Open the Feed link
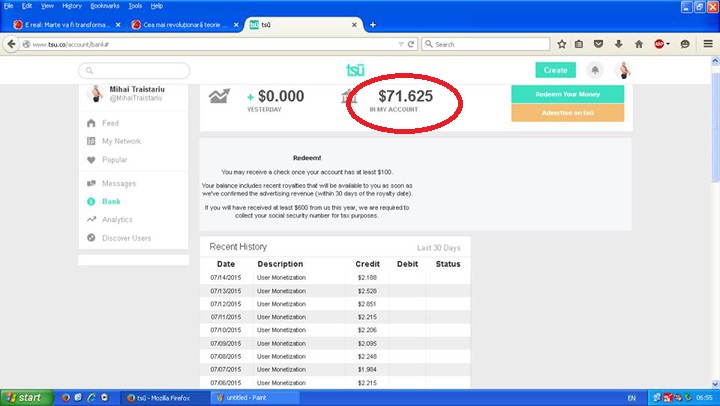 click(x=110, y=123)
